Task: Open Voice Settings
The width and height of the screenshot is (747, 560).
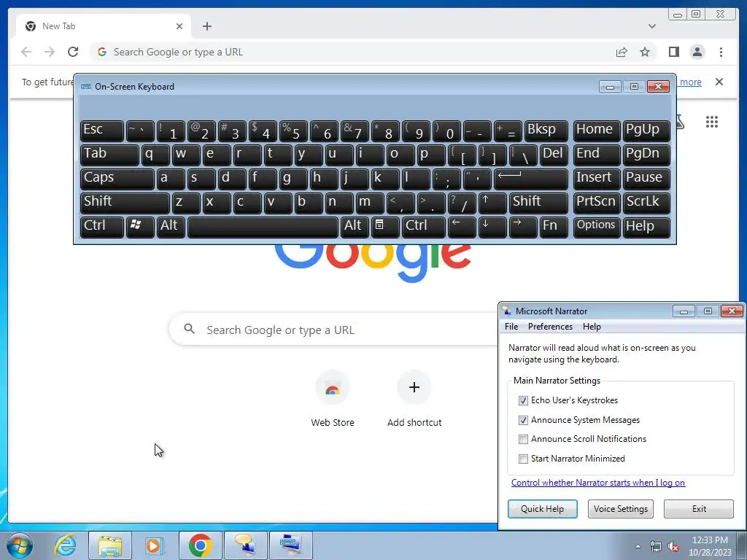Action: coord(620,508)
